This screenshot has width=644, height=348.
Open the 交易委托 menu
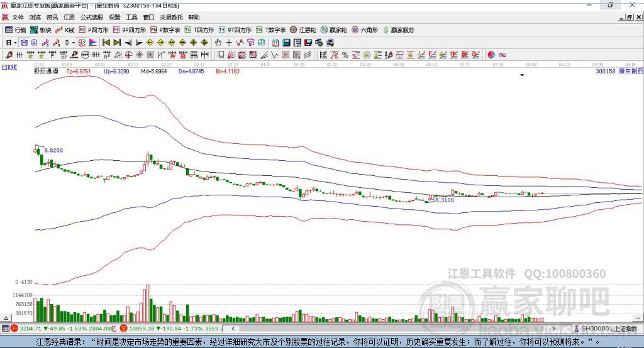click(x=171, y=17)
